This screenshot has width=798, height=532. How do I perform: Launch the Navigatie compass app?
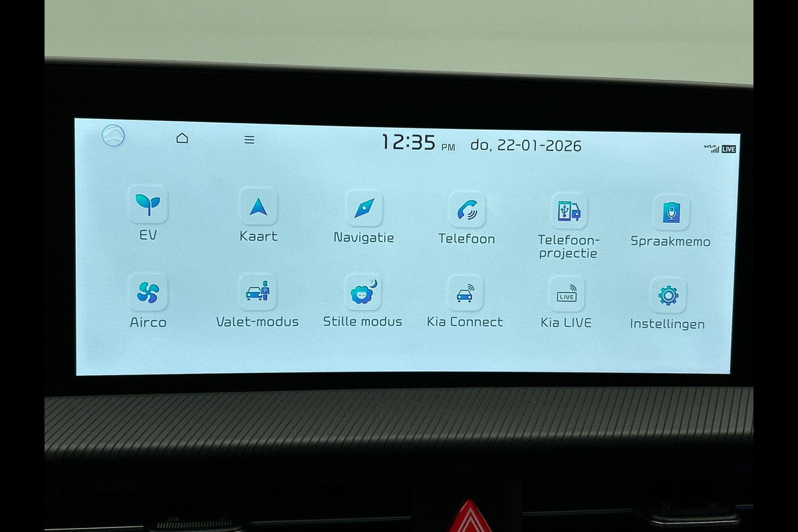point(364,208)
